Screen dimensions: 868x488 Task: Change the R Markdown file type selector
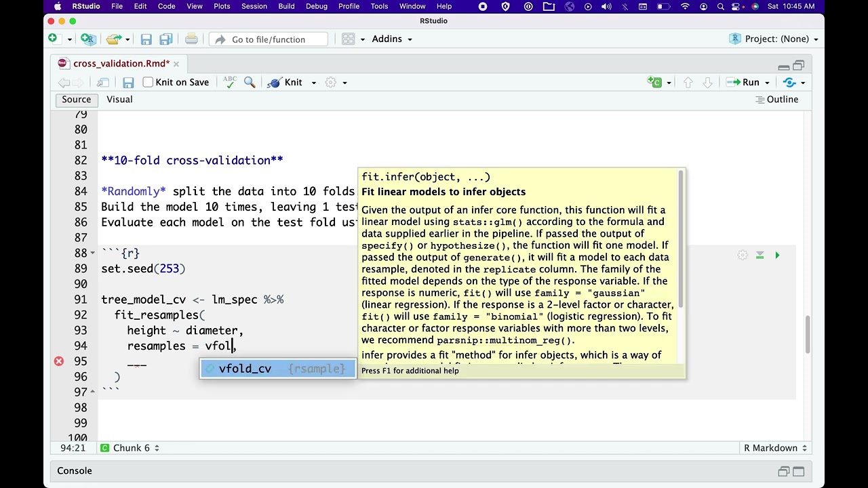[775, 448]
